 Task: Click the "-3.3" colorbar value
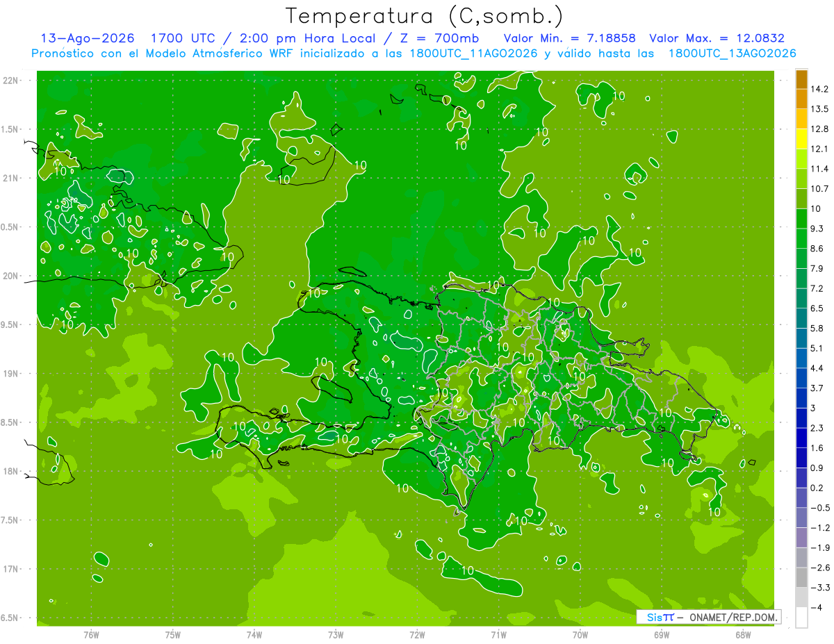pos(819,588)
